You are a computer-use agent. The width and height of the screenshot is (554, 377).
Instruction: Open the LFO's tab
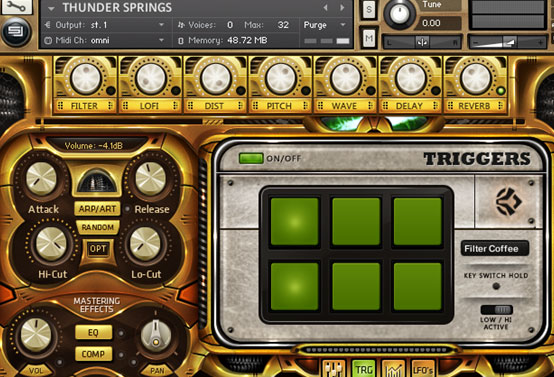point(423,369)
